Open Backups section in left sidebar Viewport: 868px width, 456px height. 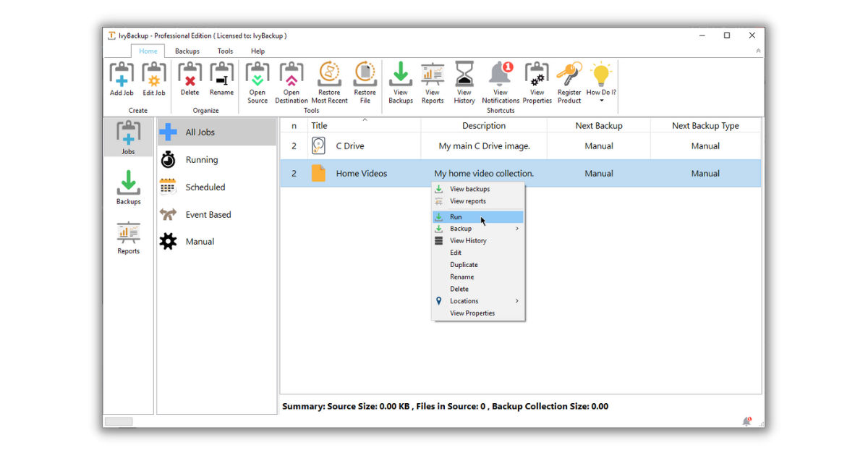[x=128, y=187]
